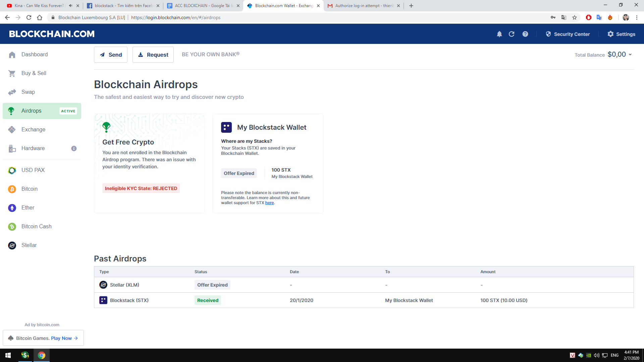
Task: Open Chrome's three-dot menu
Action: 637,17
